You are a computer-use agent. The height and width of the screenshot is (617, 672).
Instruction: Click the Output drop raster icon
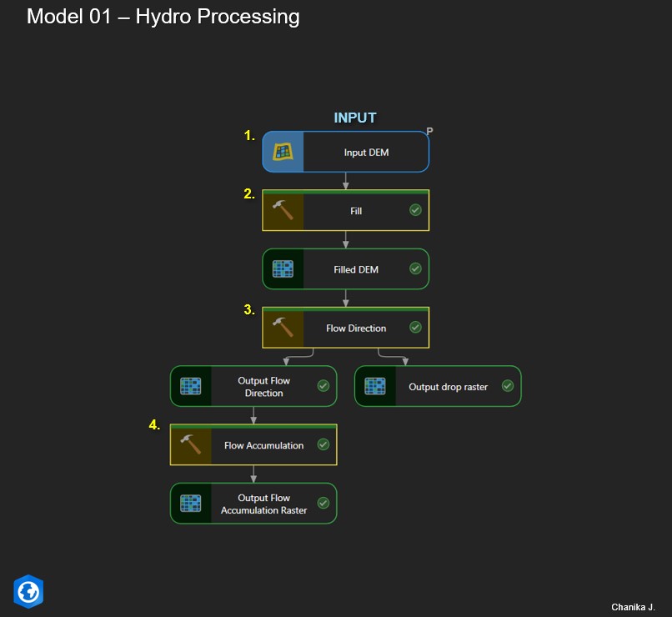click(375, 386)
